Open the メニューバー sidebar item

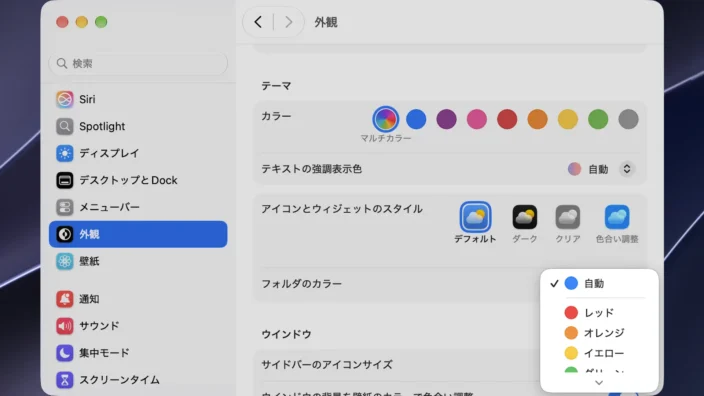pos(138,207)
